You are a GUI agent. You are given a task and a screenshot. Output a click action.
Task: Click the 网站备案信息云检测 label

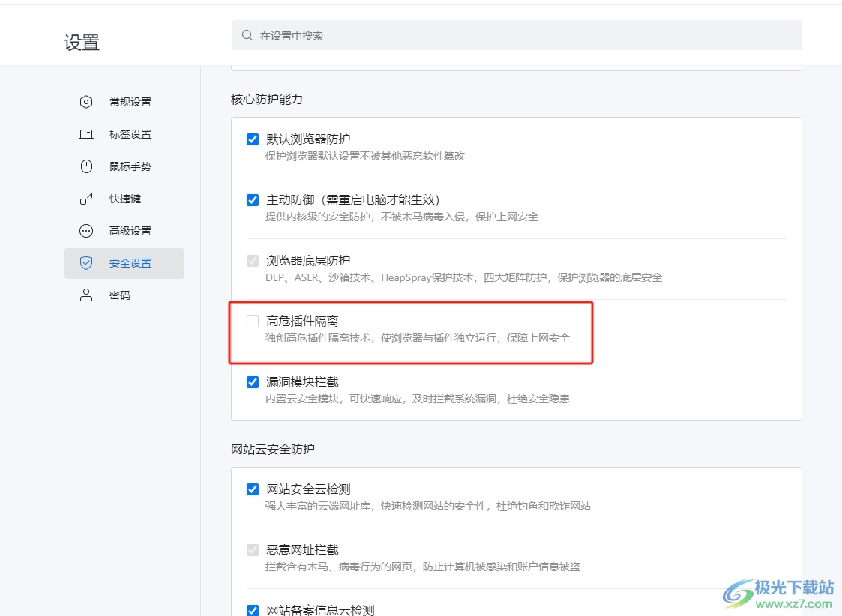pyautogui.click(x=321, y=610)
